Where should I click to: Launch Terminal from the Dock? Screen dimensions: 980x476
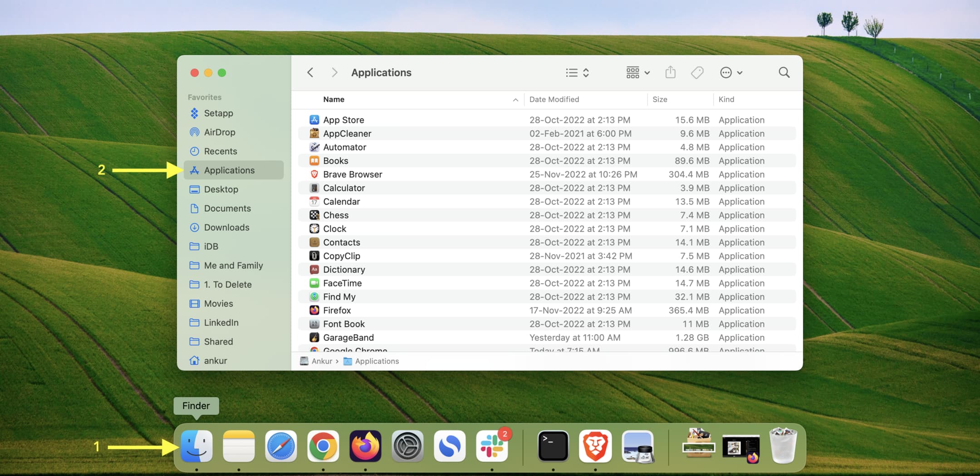click(553, 446)
